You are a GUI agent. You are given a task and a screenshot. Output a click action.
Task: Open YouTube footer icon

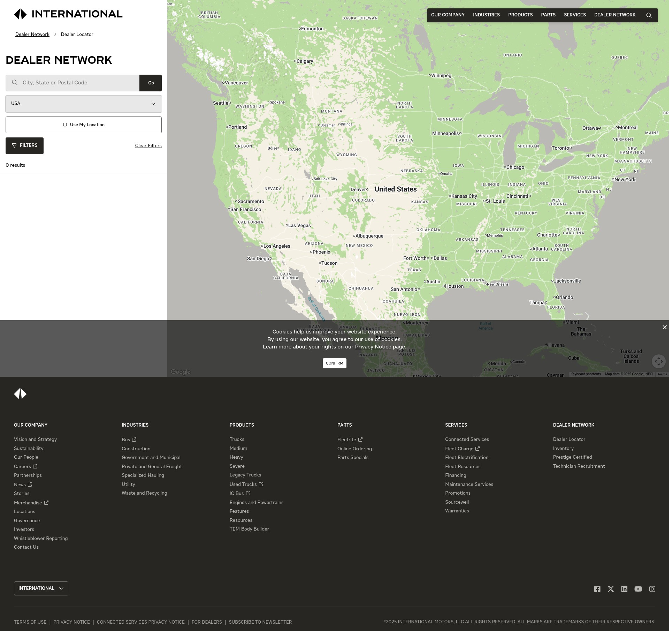[638, 589]
